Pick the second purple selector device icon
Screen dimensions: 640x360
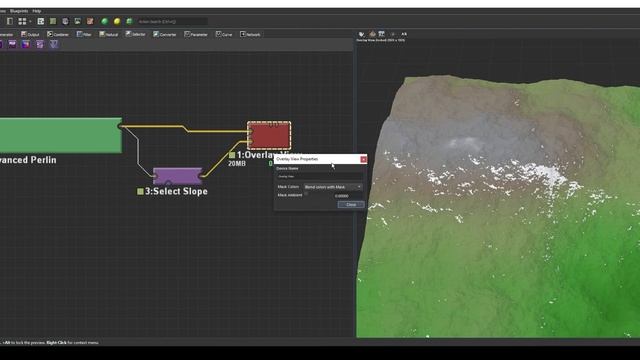pos(12,44)
